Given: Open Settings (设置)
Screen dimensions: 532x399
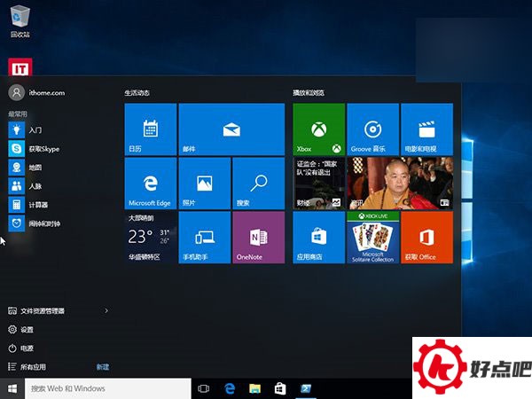Looking at the screenshot, I should click(20, 330).
